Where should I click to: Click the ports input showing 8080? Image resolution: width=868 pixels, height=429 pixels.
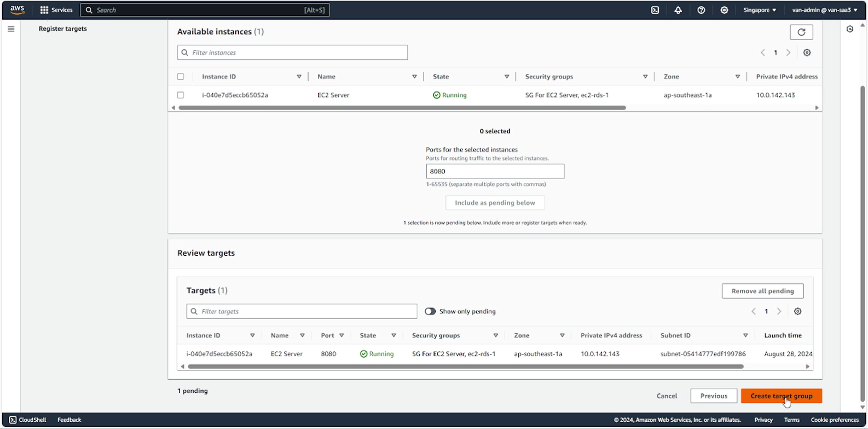[x=495, y=171]
